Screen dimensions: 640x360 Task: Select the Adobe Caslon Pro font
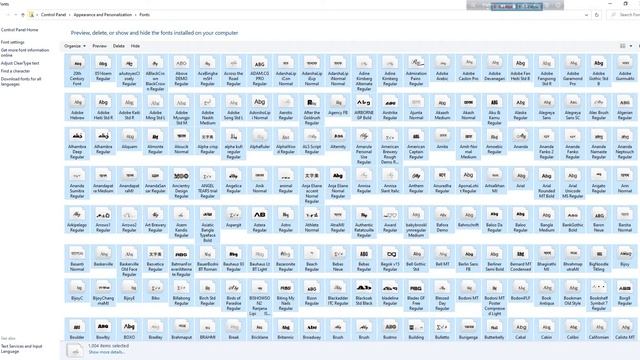468,69
